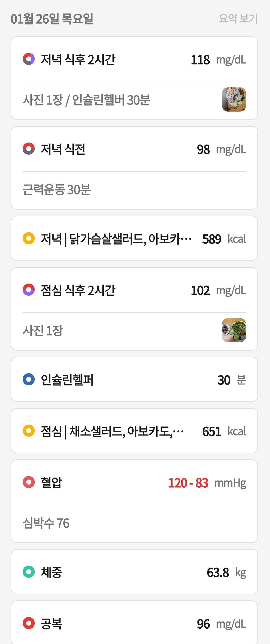
Task: Open the 요약 보기 summary link
Action: (238, 19)
